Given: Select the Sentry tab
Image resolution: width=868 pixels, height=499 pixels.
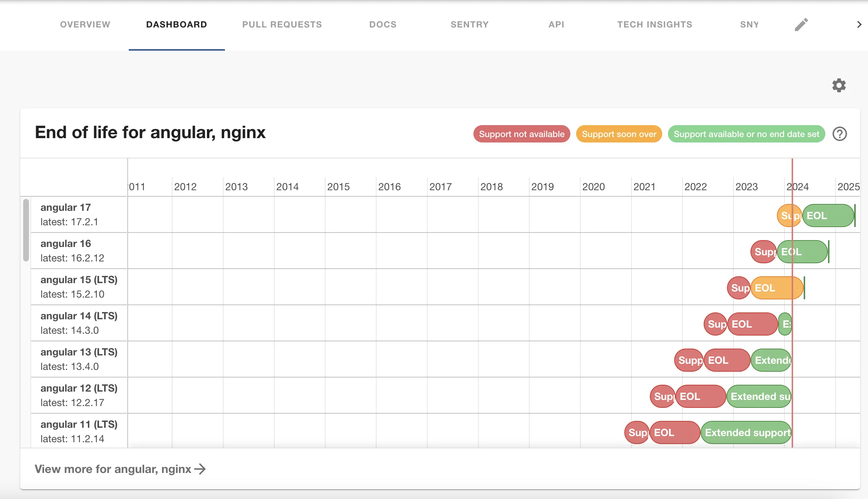Looking at the screenshot, I should tap(469, 25).
